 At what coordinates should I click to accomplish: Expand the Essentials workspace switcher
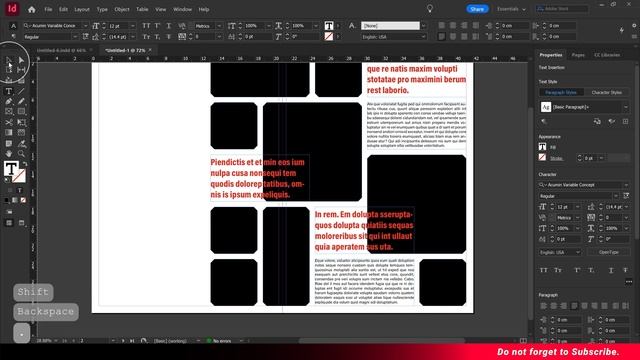(x=511, y=9)
